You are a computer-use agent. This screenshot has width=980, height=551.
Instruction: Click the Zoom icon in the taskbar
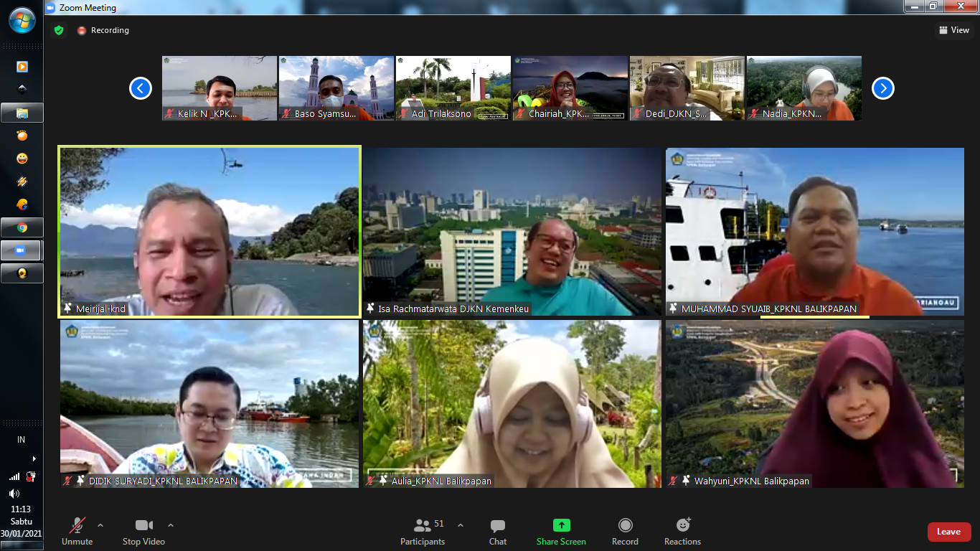(x=22, y=250)
